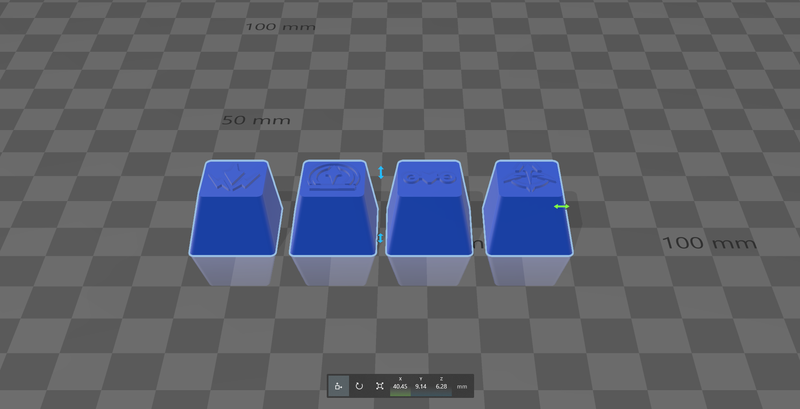Screen dimensions: 800x409
Task: Edit the Y position value 9.14
Action: click(420, 387)
